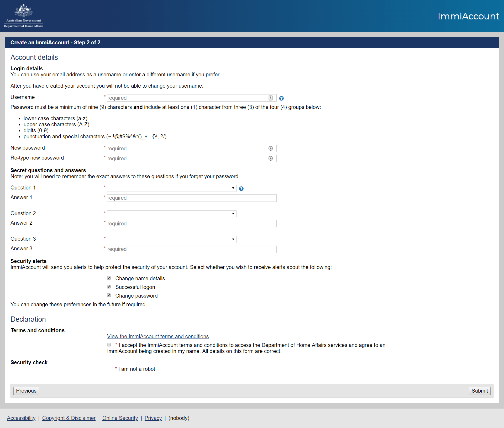The width and height of the screenshot is (504, 428).
Task: Open the Question 3 dropdown
Action: (172, 239)
